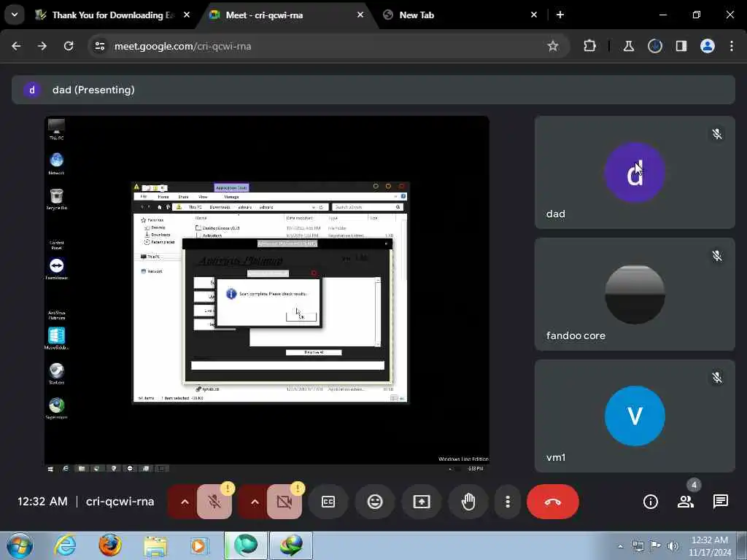The width and height of the screenshot is (747, 560).
Task: Go back to previous page
Action: pyautogui.click(x=16, y=46)
